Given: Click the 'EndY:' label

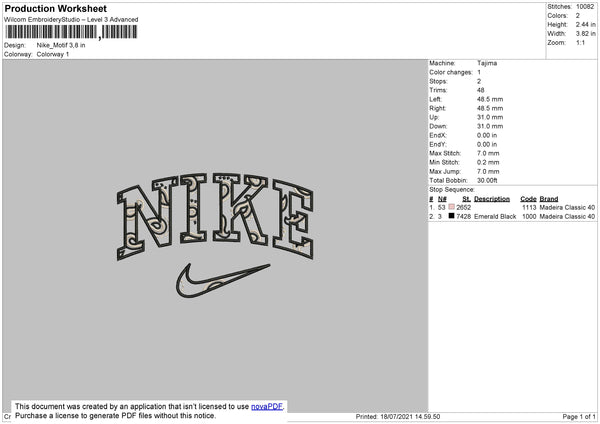Looking at the screenshot, I should pyautogui.click(x=438, y=144).
